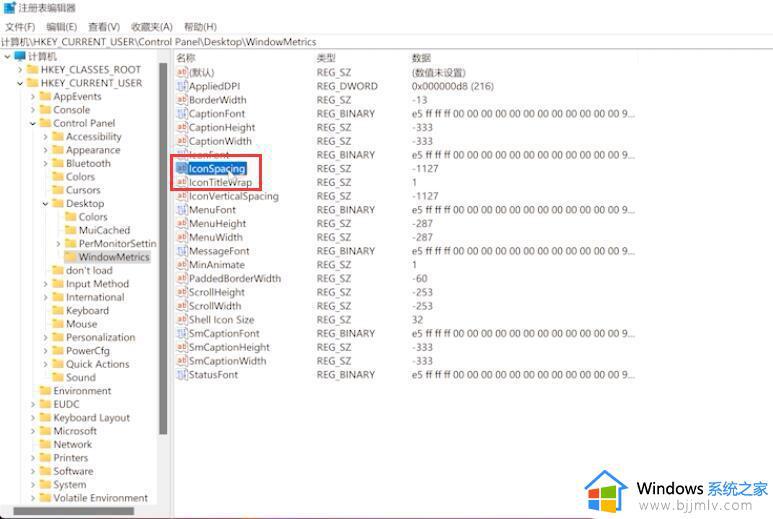Click the tree pane horizontal scrollbar
The width and height of the screenshot is (773, 519).
tap(73, 512)
